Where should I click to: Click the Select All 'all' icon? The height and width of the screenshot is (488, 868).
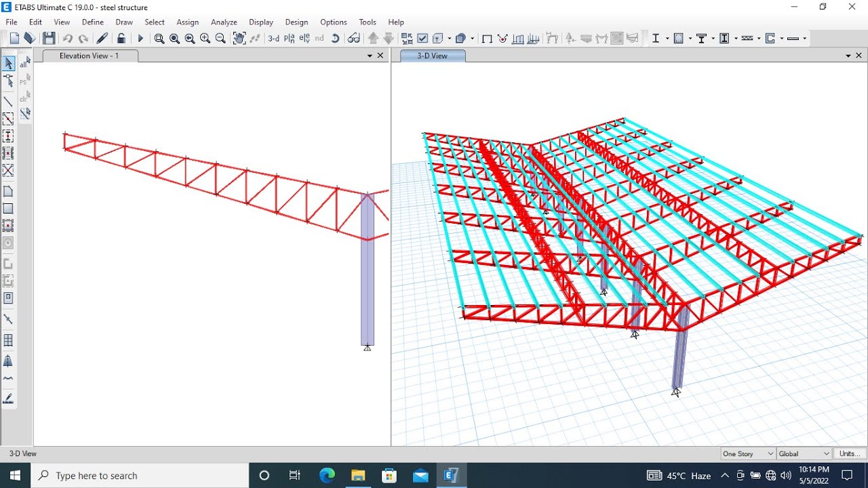click(25, 64)
